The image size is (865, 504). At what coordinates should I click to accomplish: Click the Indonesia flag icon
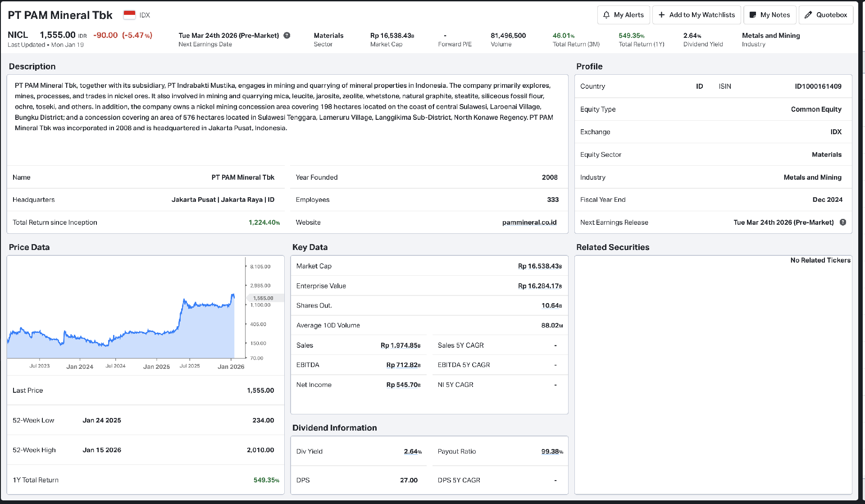pos(129,15)
